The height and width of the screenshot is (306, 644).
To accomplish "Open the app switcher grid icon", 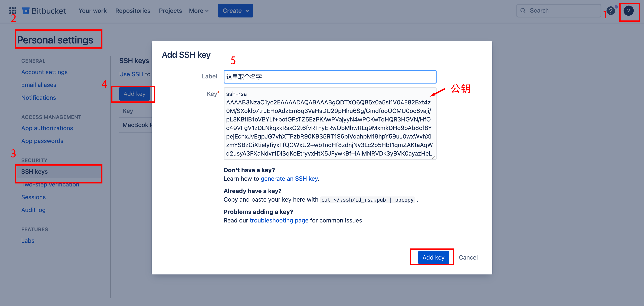I will (13, 11).
